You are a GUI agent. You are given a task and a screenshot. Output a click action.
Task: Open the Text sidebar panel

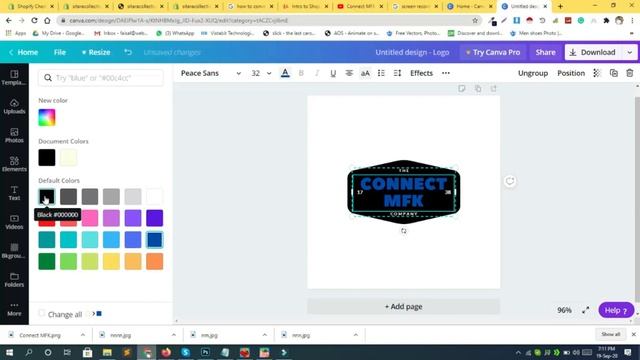pyautogui.click(x=14, y=193)
